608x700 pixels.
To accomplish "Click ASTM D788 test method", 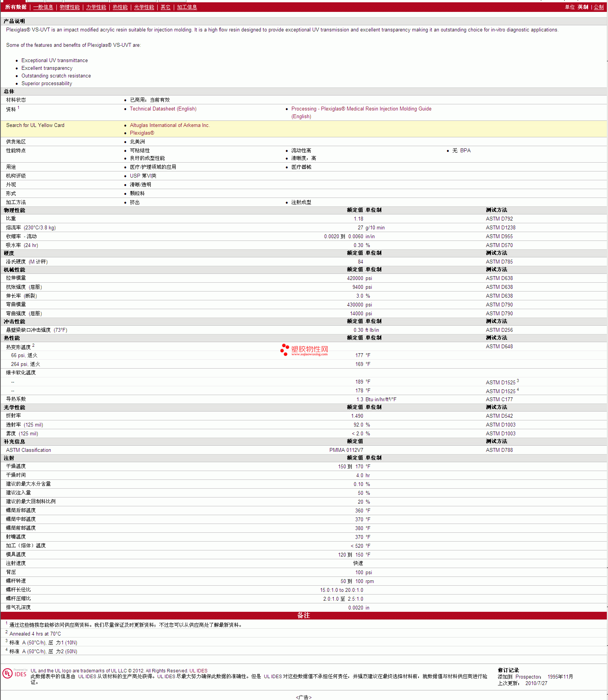I will [x=499, y=450].
